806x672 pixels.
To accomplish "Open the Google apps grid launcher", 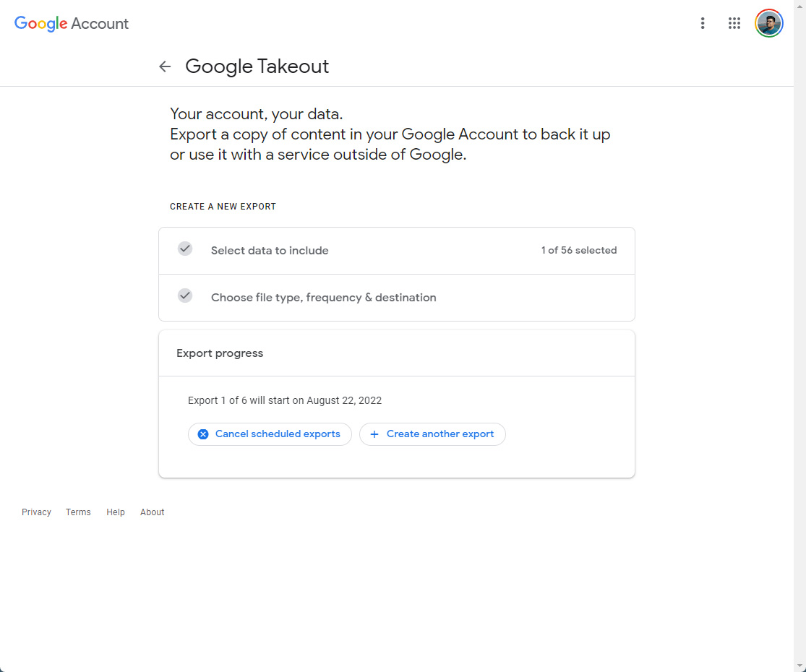I will [x=734, y=23].
